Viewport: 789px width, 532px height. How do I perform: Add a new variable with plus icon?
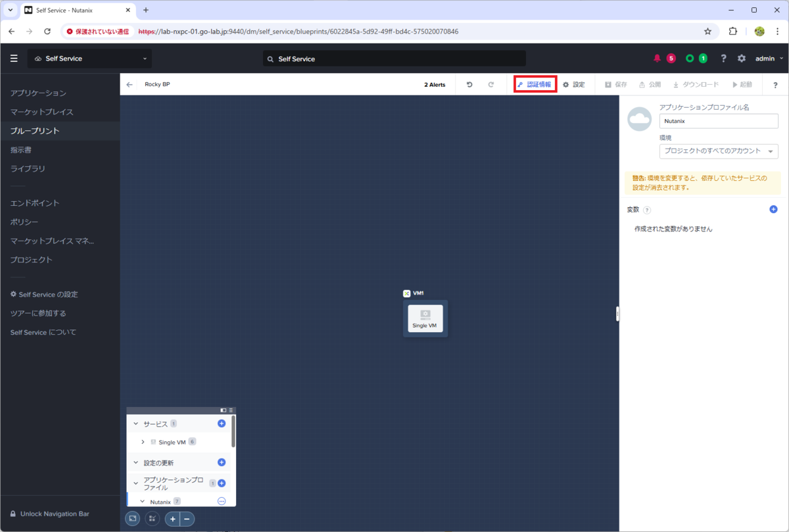click(773, 209)
